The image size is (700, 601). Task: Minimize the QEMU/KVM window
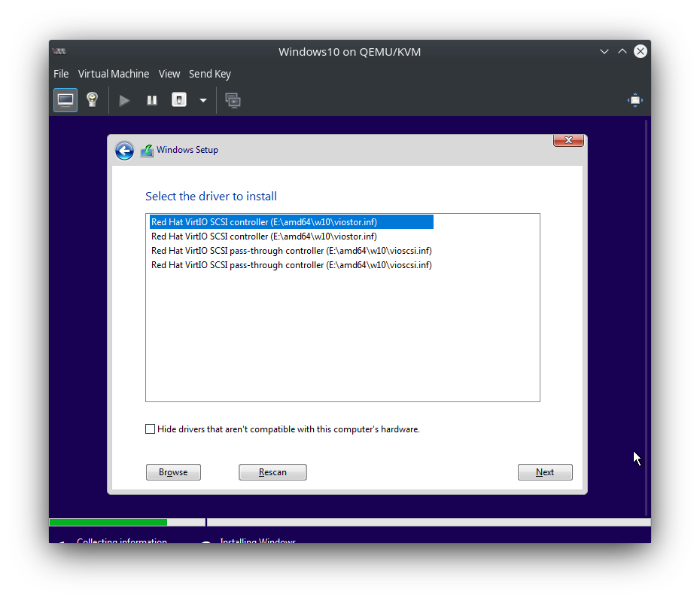tap(604, 51)
